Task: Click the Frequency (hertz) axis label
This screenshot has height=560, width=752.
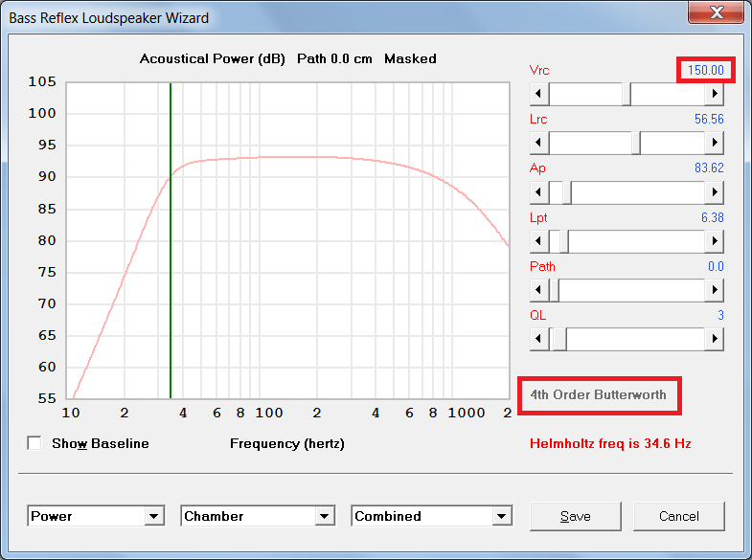Action: [x=287, y=443]
